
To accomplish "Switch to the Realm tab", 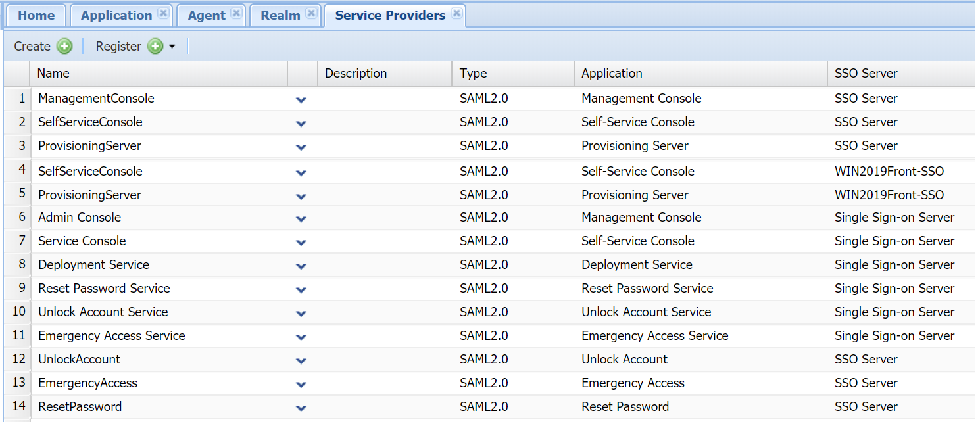I will point(280,15).
